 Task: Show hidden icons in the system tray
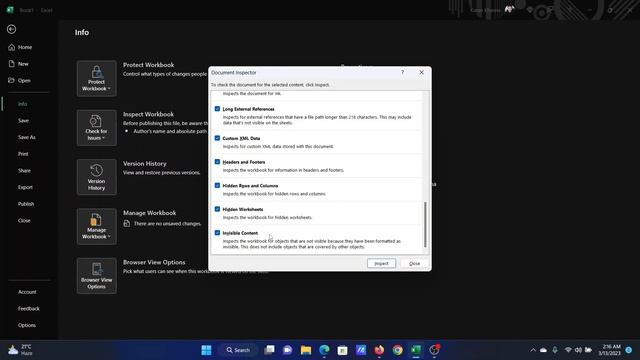pos(533,350)
